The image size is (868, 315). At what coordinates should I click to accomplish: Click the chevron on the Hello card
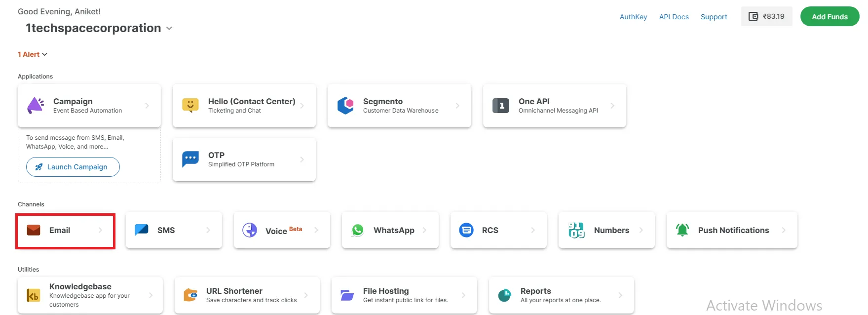pyautogui.click(x=302, y=106)
